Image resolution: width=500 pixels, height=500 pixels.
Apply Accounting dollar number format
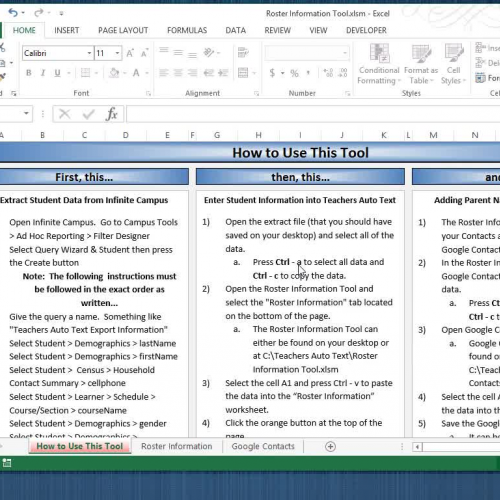coord(272,73)
